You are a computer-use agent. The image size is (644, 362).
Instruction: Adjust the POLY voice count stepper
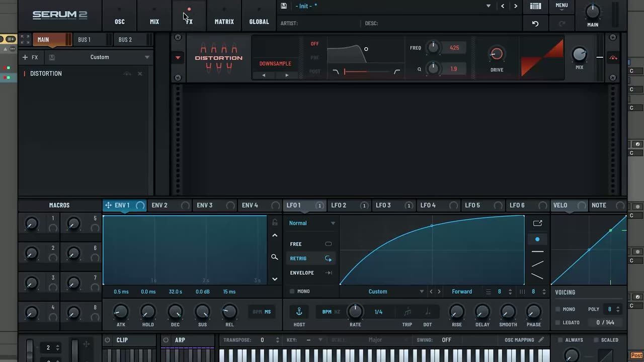point(618,310)
